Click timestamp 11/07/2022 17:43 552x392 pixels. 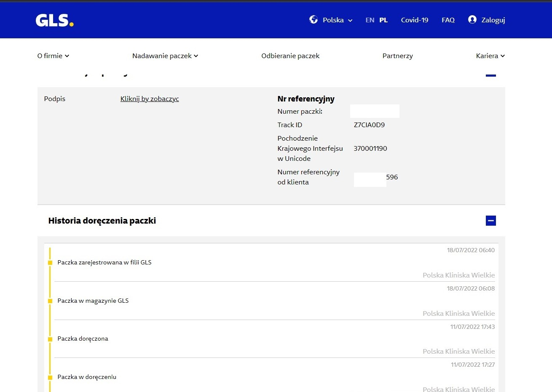pyautogui.click(x=472, y=327)
